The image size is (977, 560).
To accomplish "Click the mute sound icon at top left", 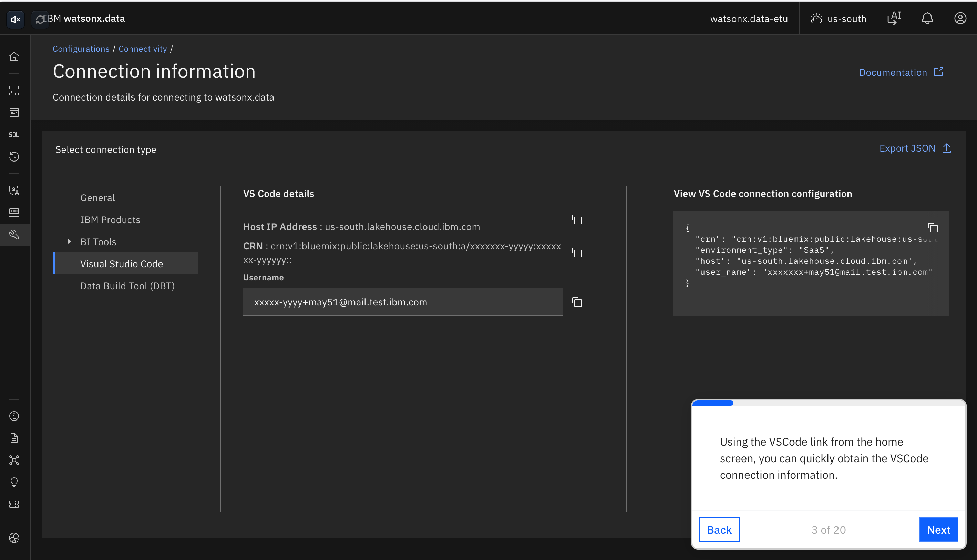I will click(16, 19).
